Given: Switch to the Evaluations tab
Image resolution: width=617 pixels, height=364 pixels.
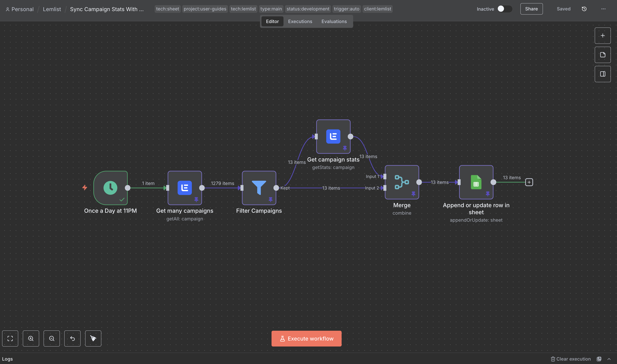Looking at the screenshot, I should [x=334, y=21].
